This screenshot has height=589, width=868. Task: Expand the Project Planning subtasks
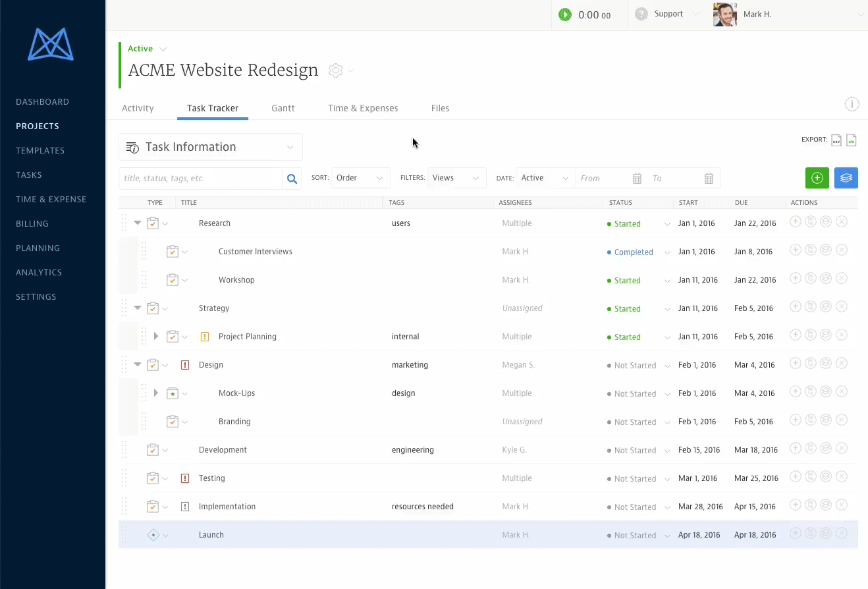156,337
